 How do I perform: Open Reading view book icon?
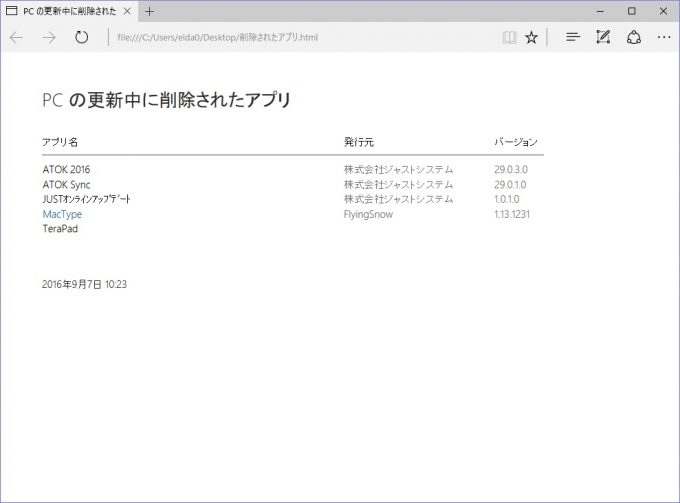point(510,37)
